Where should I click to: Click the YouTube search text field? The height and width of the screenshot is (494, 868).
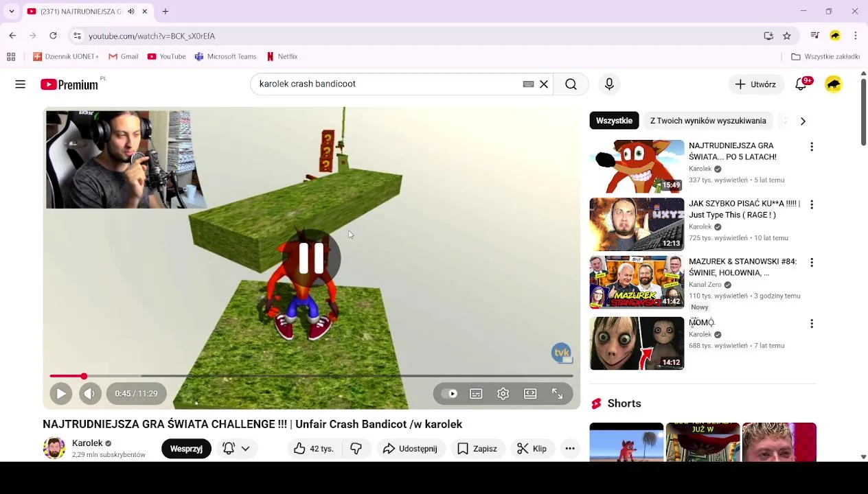pos(388,84)
